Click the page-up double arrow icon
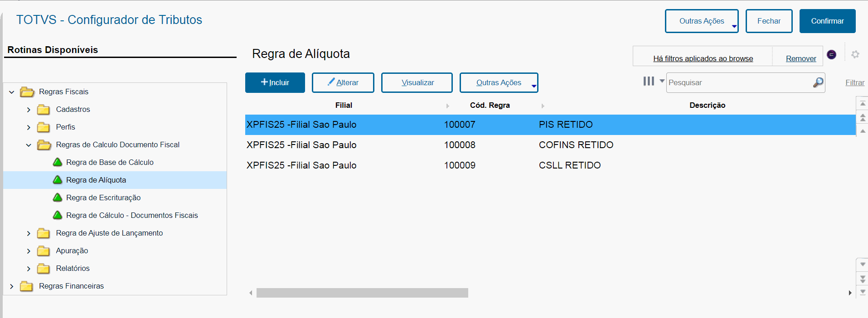Viewport: 868px width, 318px height. tap(863, 118)
